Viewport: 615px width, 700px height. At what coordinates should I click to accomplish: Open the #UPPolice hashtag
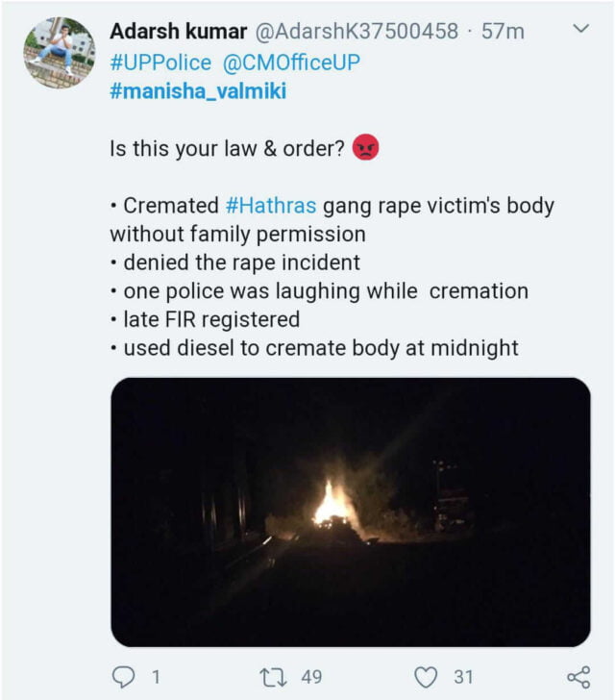click(160, 62)
